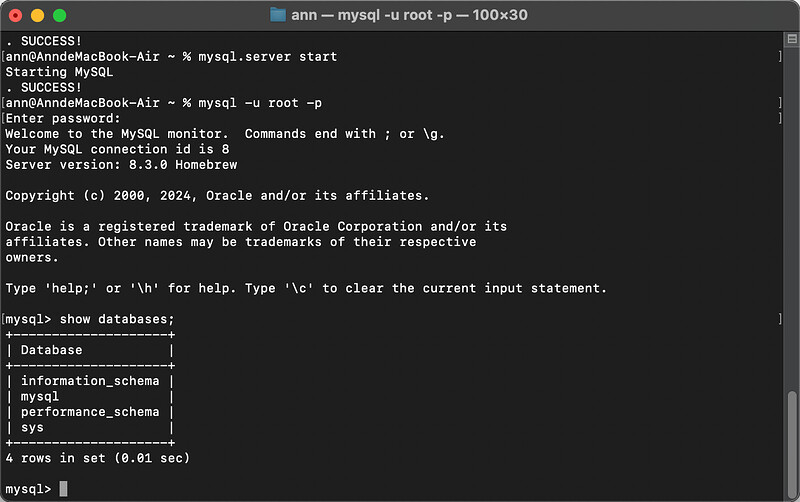
Task: Click the 'Database' column header in output
Action: point(51,350)
